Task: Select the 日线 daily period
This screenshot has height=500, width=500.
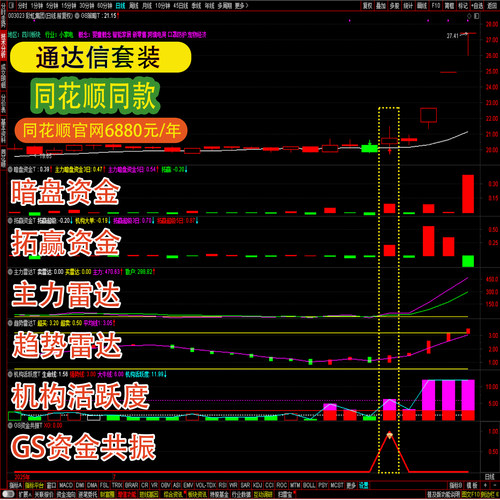Action: (x=120, y=6)
